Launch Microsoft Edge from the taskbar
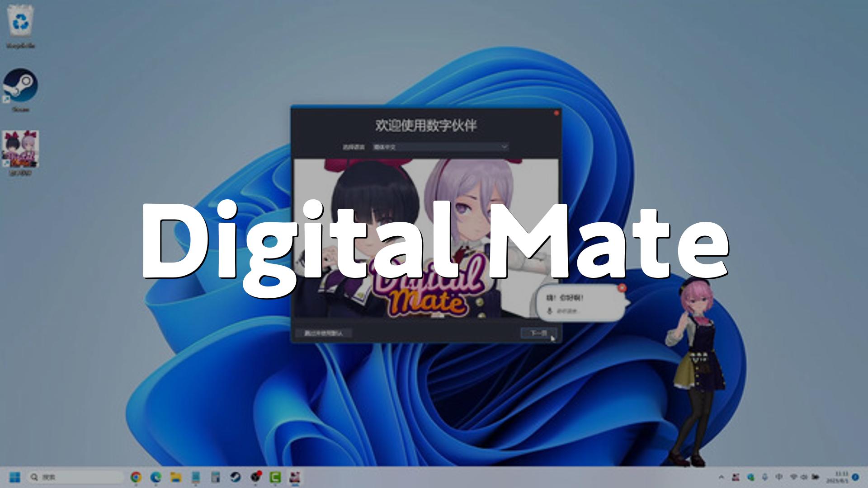 point(156,477)
